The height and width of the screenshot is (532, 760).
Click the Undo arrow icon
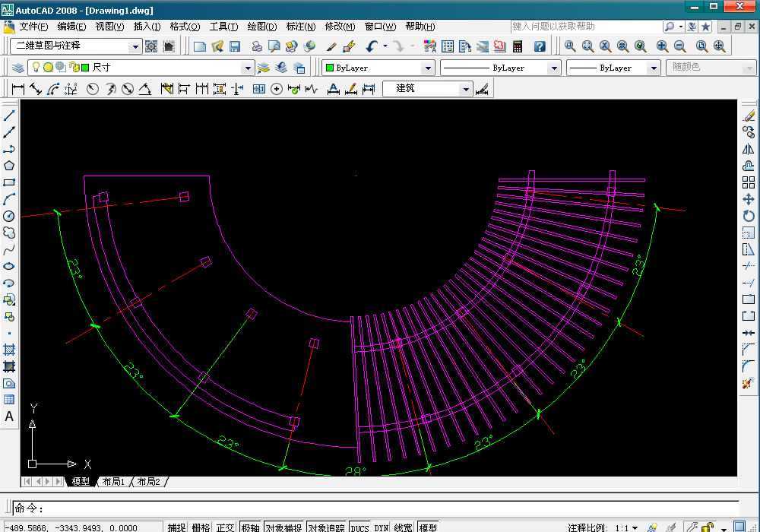point(372,46)
